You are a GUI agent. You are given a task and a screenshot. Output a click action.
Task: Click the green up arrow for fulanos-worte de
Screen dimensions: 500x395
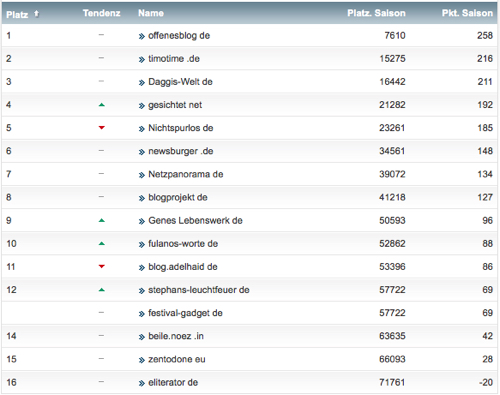click(102, 244)
